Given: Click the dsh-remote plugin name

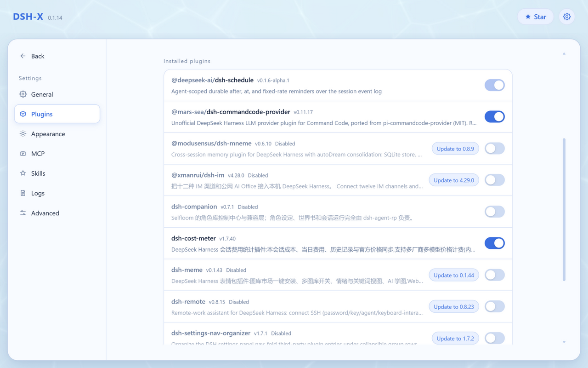Looking at the screenshot, I should click(x=188, y=302).
